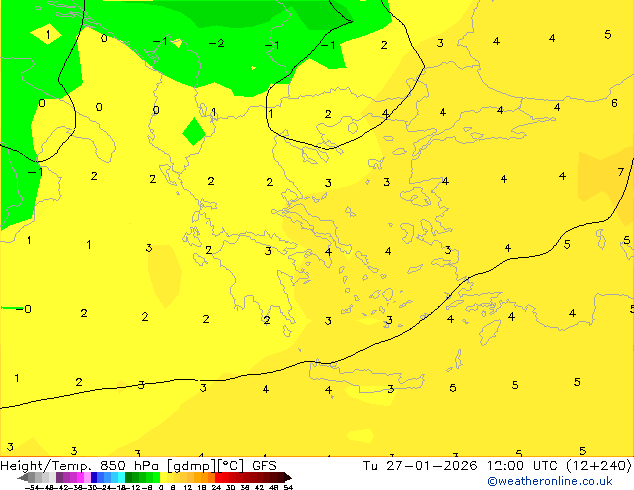Click the legend label 54
634x490 pixels.
click(x=288, y=487)
